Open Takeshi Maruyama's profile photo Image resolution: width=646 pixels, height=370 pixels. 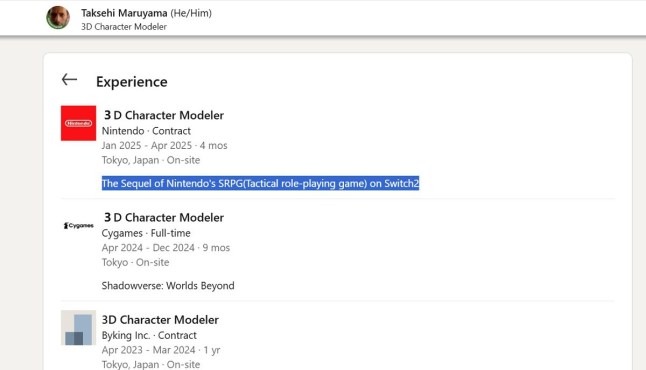click(58, 18)
